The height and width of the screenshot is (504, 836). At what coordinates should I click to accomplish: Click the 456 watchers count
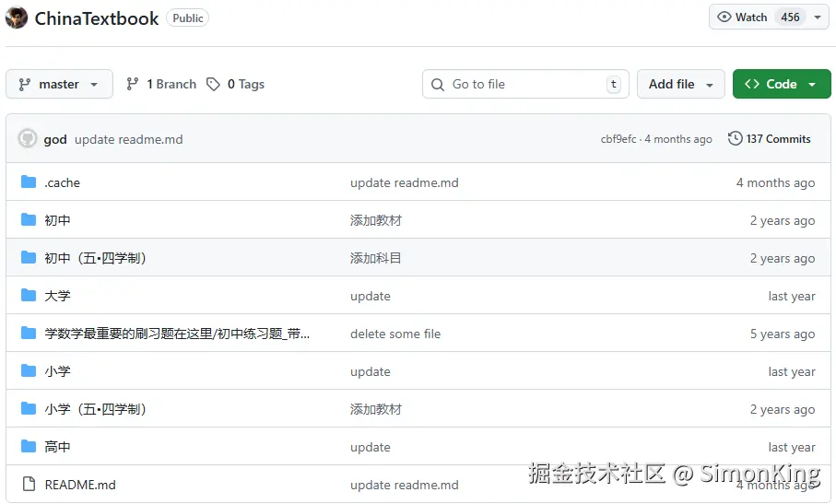click(790, 18)
